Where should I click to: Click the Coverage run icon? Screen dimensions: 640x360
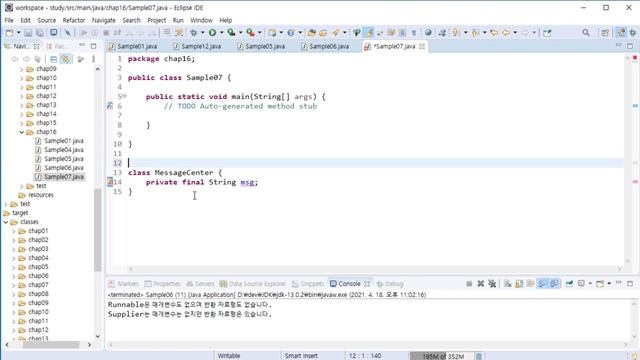coord(231,33)
